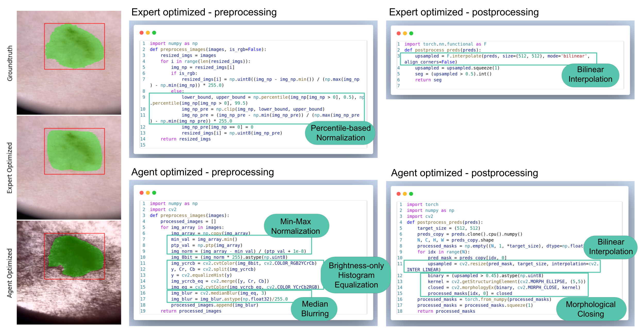Screen dimensions: 644x335
Task: Select the Brightness-only Histogram Equalization label
Action: 356,275
